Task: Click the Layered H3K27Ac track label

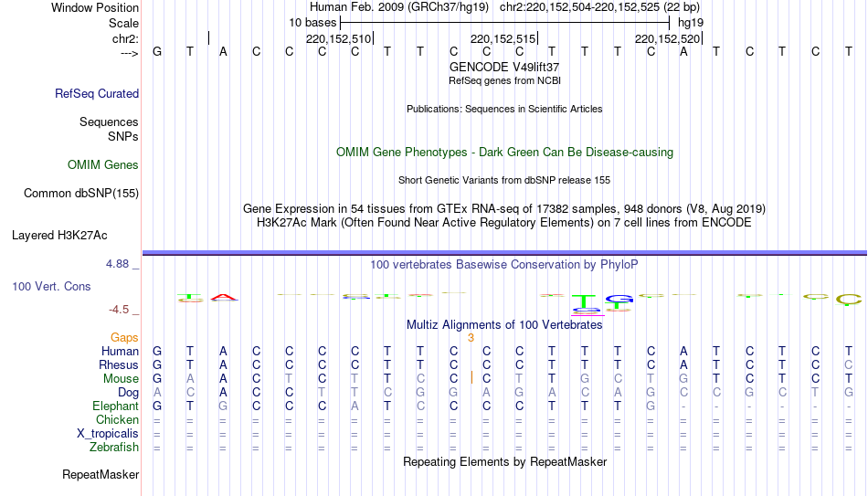Action: click(x=59, y=236)
